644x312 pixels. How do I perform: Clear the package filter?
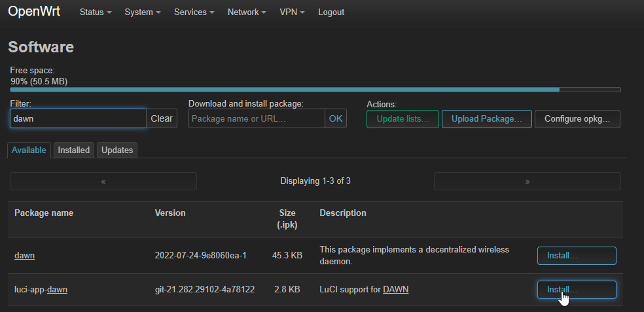[x=162, y=118]
